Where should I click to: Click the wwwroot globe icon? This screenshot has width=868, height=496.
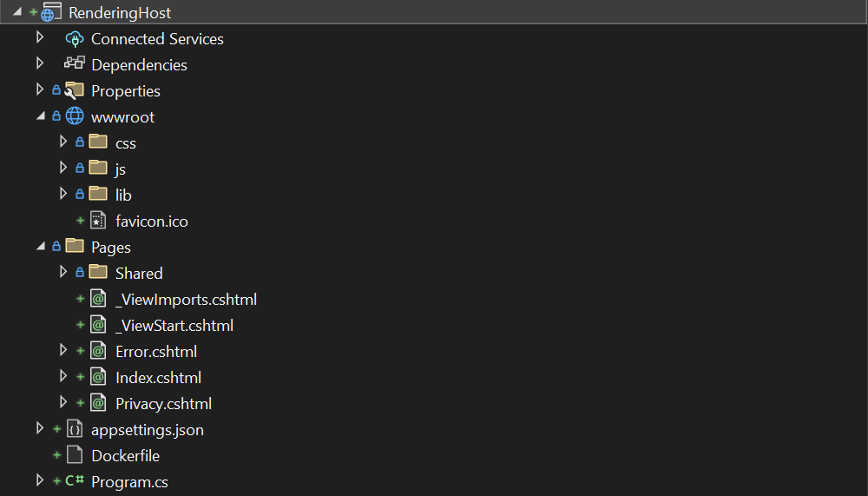coord(75,116)
